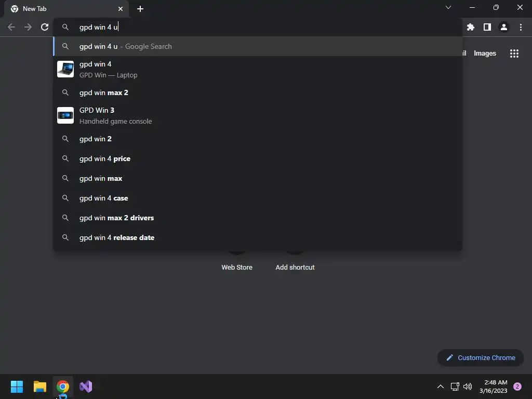Pick 'gpd win 4 release date' suggestion
This screenshot has height=399, width=532.
point(258,237)
